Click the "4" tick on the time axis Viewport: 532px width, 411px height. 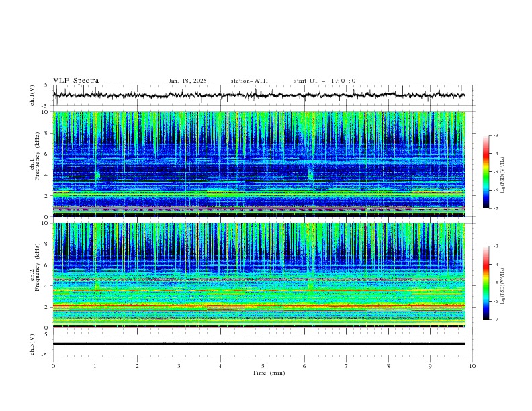[x=220, y=366]
